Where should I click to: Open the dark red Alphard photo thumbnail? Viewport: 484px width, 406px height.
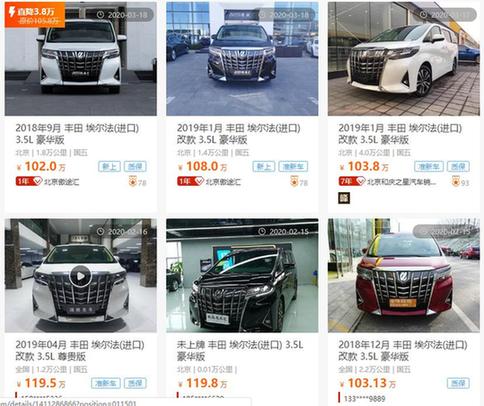click(x=404, y=275)
